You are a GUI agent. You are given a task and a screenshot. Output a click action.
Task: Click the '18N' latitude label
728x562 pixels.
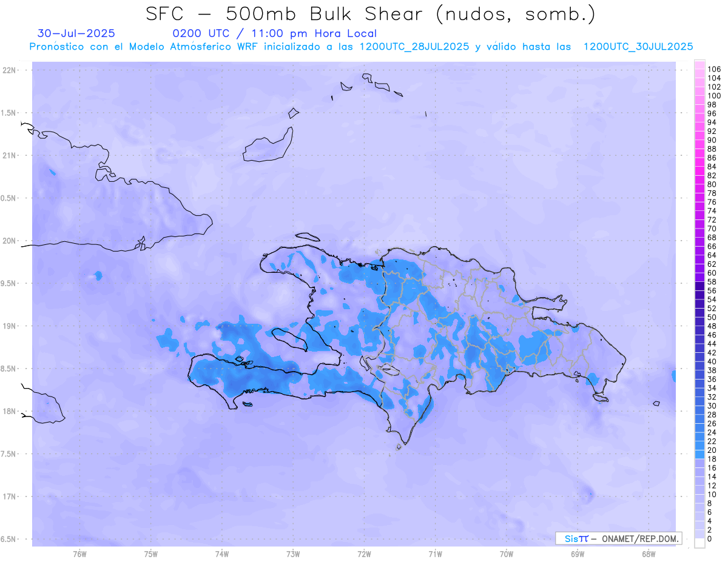tap(10, 412)
